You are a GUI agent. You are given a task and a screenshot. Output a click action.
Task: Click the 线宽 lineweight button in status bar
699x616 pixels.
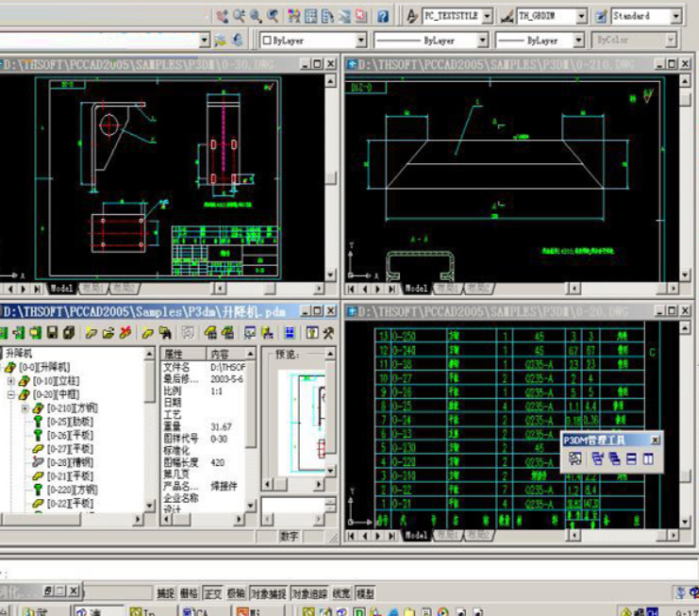click(342, 593)
